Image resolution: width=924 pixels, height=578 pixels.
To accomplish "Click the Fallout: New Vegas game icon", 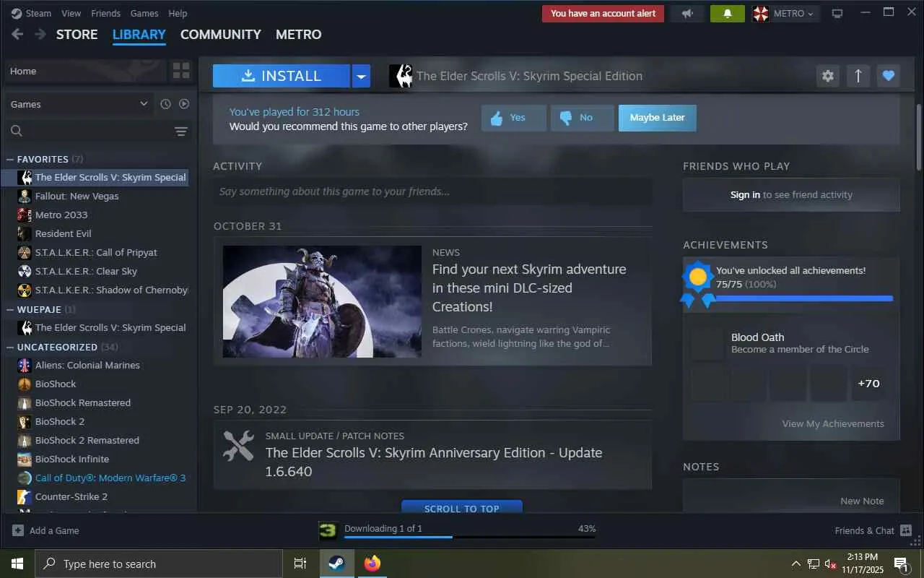I will point(25,196).
